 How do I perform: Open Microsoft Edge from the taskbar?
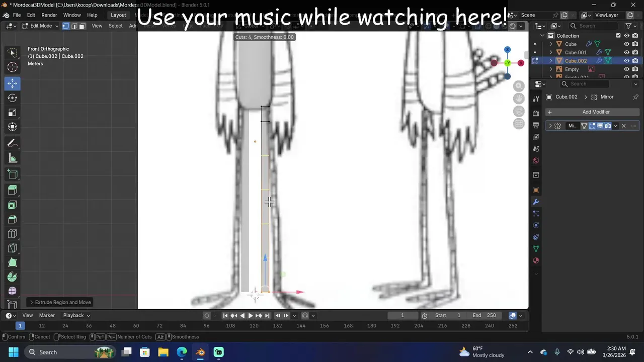pos(182,352)
